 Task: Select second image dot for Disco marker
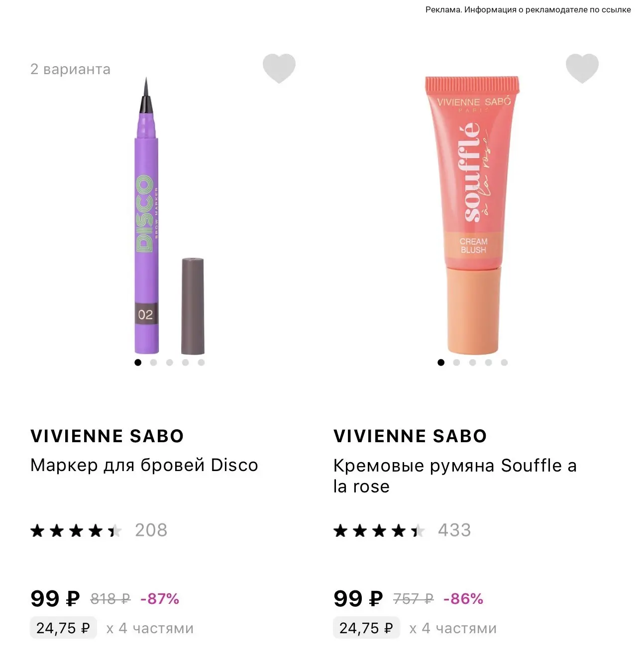click(x=153, y=363)
